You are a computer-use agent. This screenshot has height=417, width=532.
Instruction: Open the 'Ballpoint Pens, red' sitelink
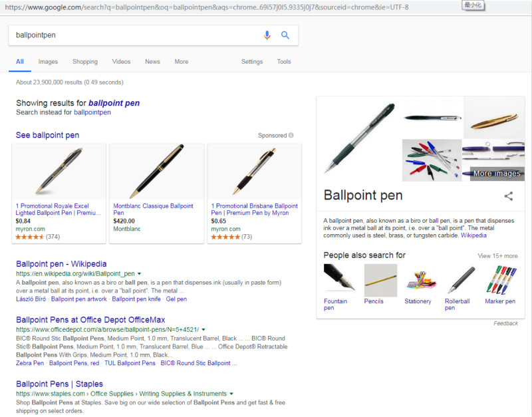coord(74,363)
